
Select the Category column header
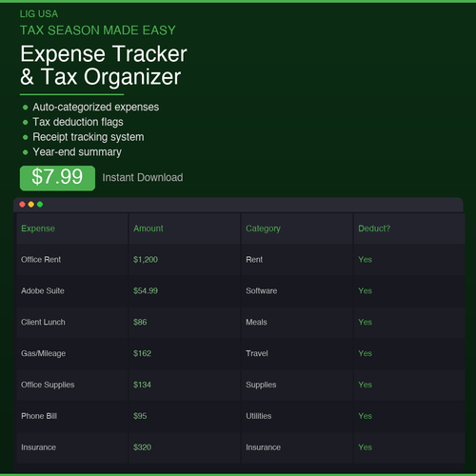coord(297,228)
